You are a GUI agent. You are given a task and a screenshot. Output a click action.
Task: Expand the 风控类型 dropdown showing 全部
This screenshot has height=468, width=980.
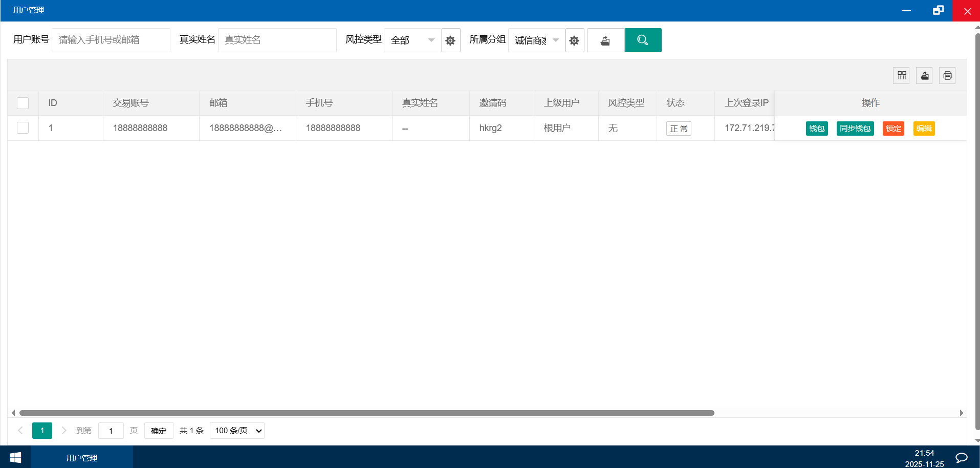point(412,40)
